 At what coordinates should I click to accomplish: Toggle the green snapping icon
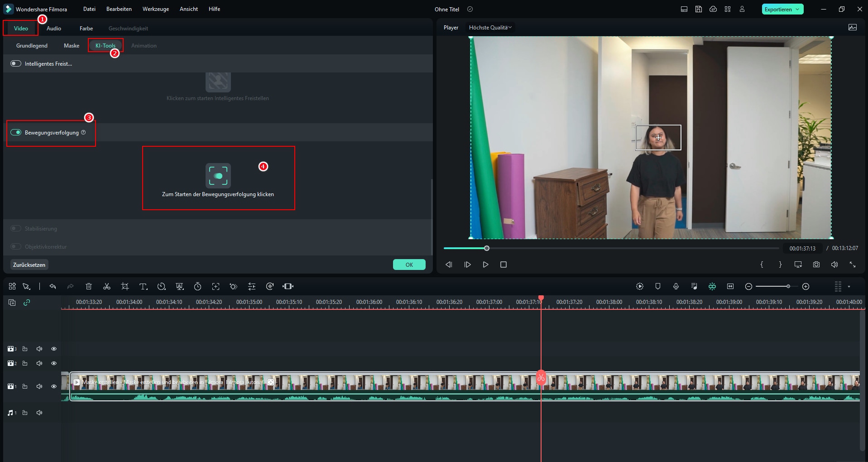[712, 286]
